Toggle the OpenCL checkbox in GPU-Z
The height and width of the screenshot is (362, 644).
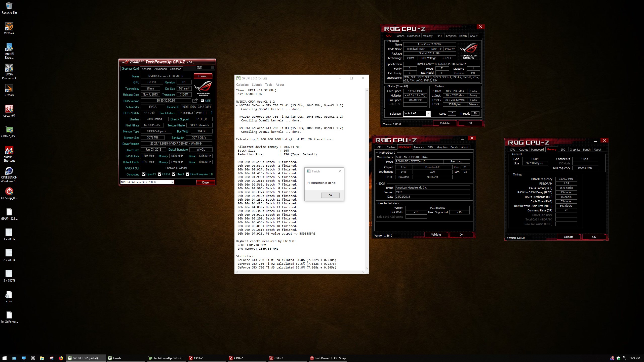(144, 174)
